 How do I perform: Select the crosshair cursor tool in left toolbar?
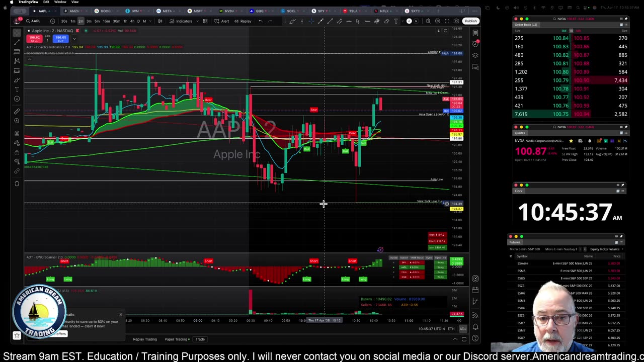point(17,33)
